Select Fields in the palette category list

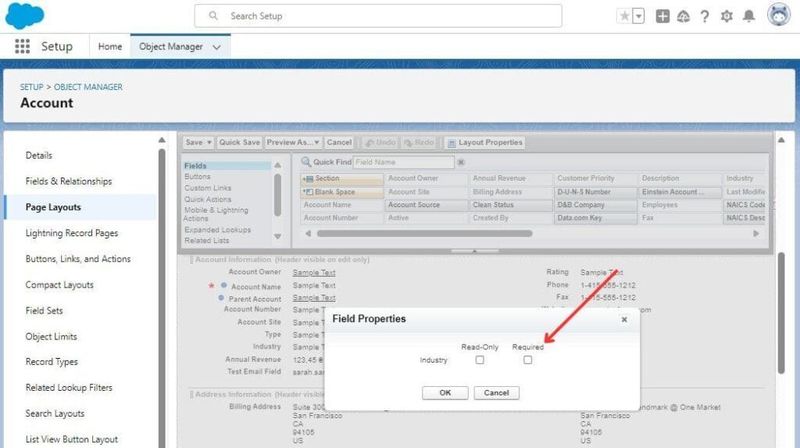click(227, 166)
